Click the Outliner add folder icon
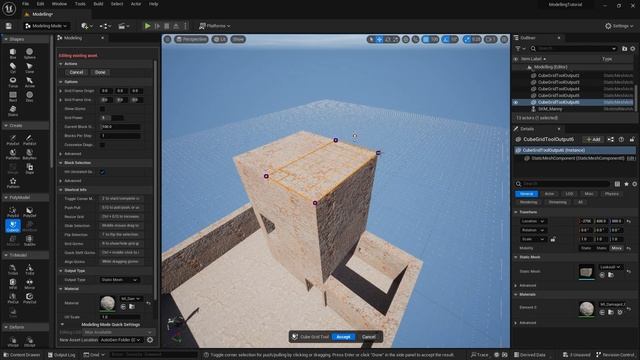Screen dimensions: 640x360 [624, 49]
